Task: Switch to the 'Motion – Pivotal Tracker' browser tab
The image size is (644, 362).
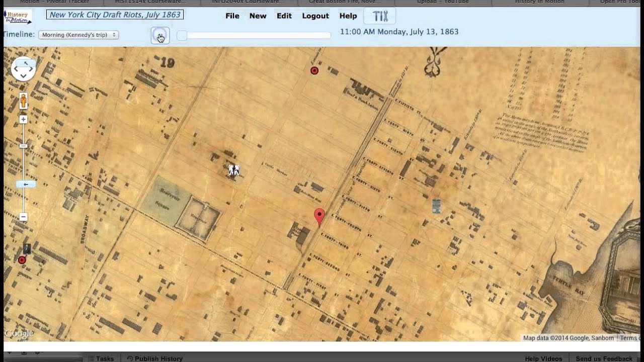Action: click(54, 3)
